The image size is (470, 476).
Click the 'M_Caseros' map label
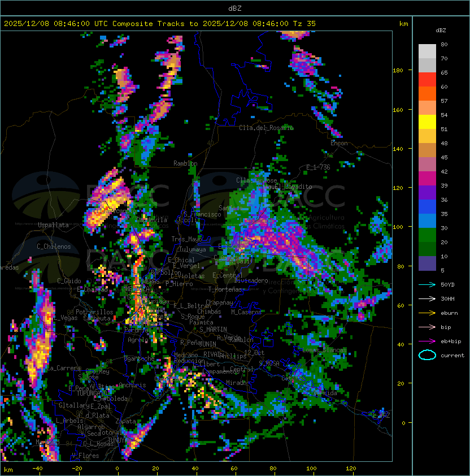246,311
